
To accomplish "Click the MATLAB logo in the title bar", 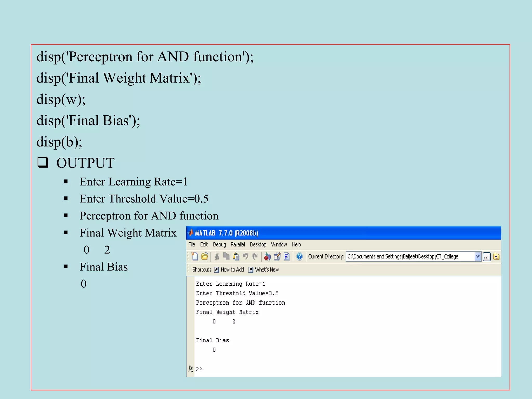I will point(191,233).
